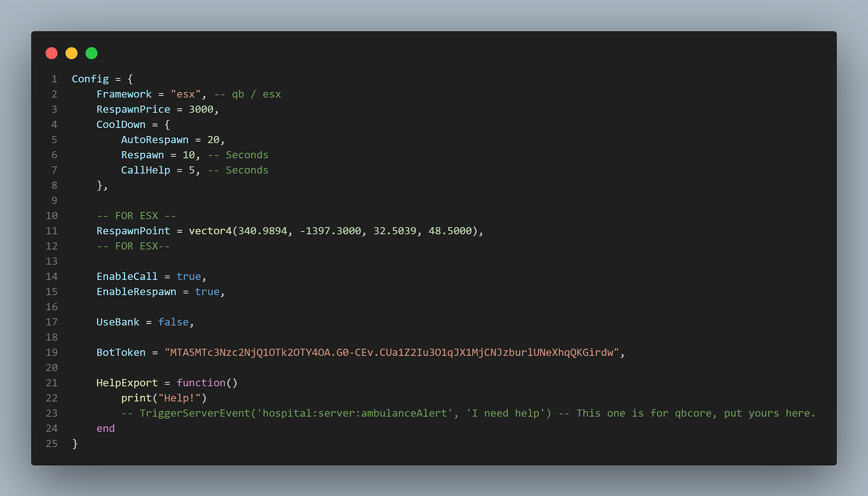
Task: Click the true value of EnableCall
Action: (x=189, y=276)
